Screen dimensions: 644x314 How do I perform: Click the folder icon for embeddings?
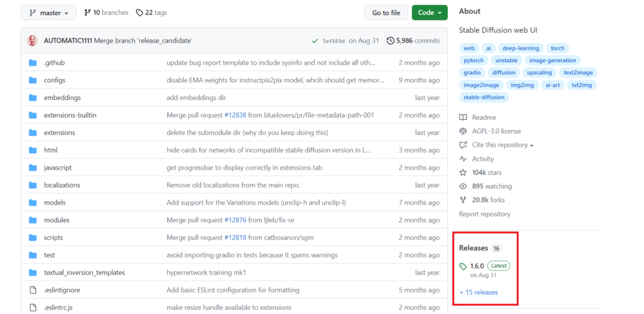click(x=33, y=98)
